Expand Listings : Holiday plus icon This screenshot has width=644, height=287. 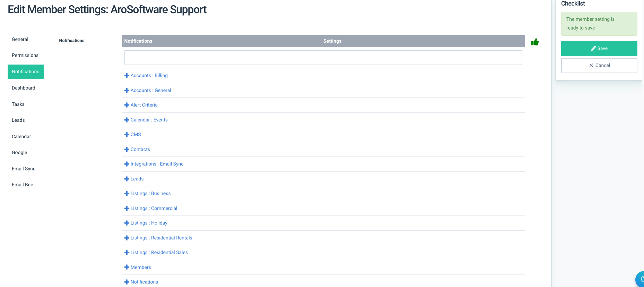point(127,223)
